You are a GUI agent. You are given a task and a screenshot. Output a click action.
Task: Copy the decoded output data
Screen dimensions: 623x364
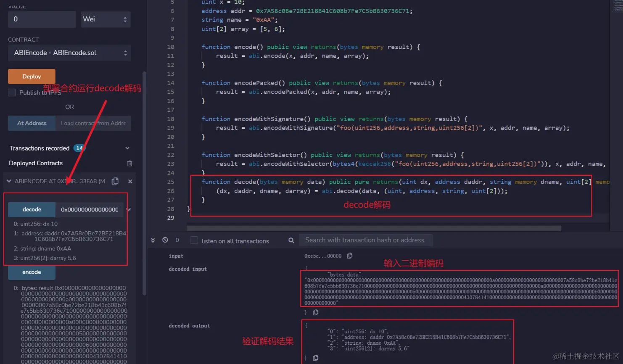tap(315, 358)
